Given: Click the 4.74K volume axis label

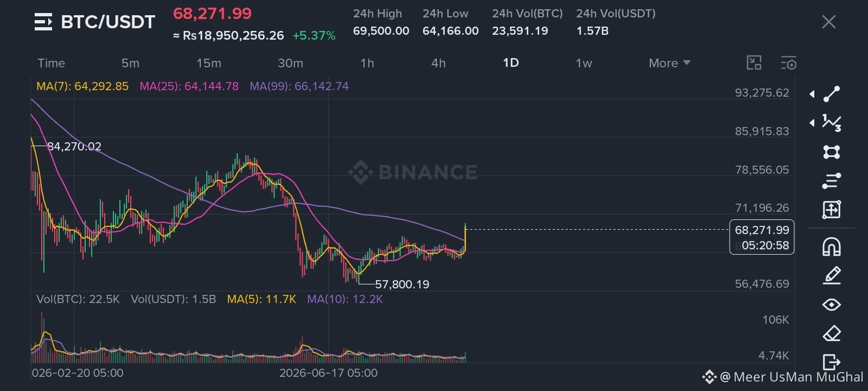Looking at the screenshot, I should (774, 356).
